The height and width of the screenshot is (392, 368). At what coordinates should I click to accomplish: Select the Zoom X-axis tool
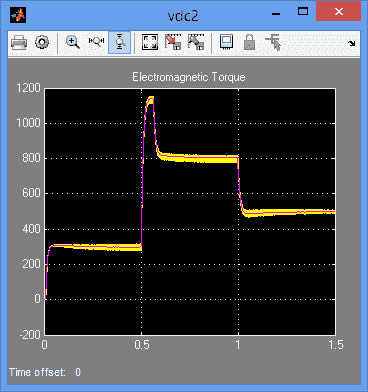(96, 42)
